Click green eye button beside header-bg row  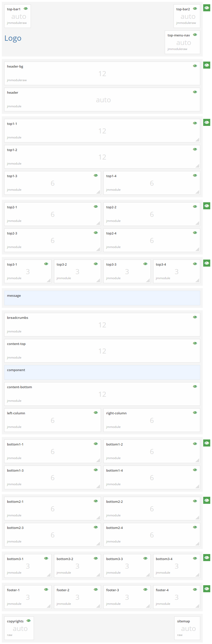coord(206,65)
